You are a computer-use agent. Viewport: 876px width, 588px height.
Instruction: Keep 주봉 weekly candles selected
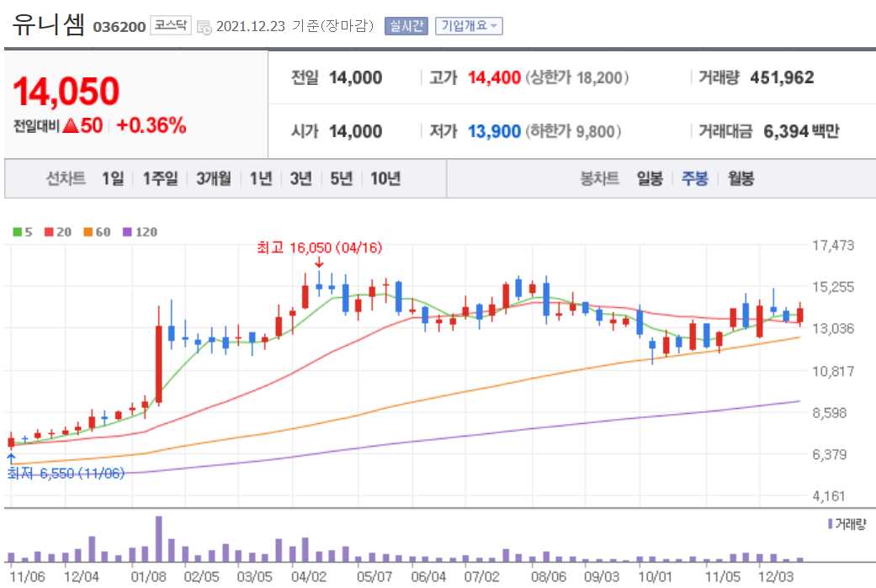[694, 178]
